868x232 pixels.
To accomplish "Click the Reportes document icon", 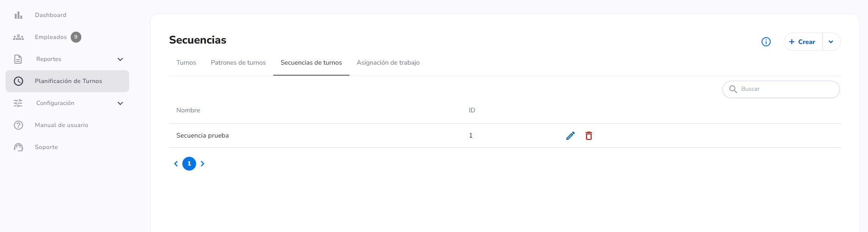I will click(18, 59).
